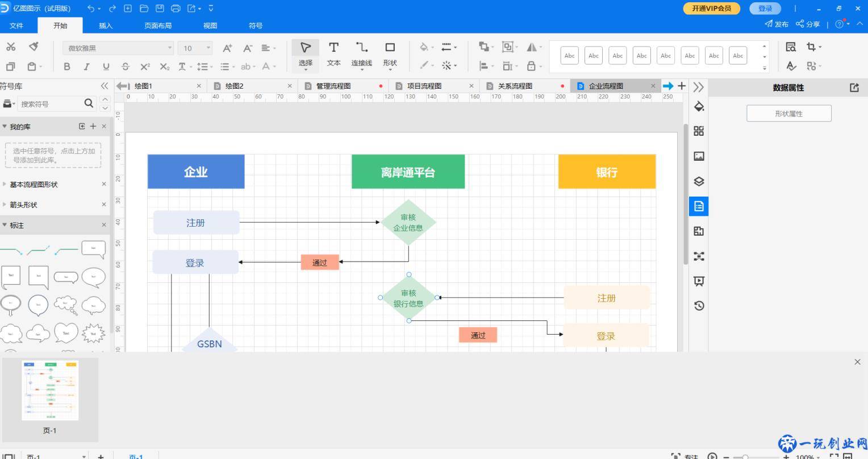Switch to the 页面布局 ribbon tab
The image size is (868, 459).
158,26
